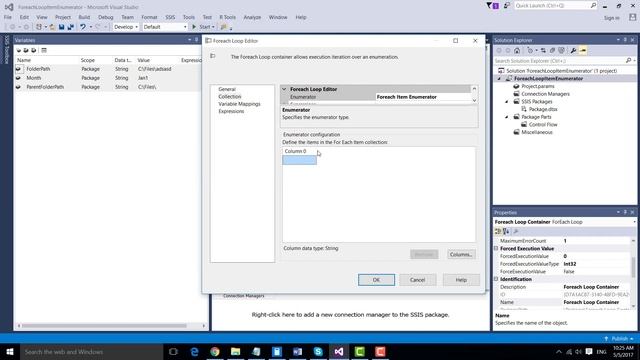
Task: Click Add Variable icon in Variables panel
Action: pyautogui.click(x=18, y=50)
